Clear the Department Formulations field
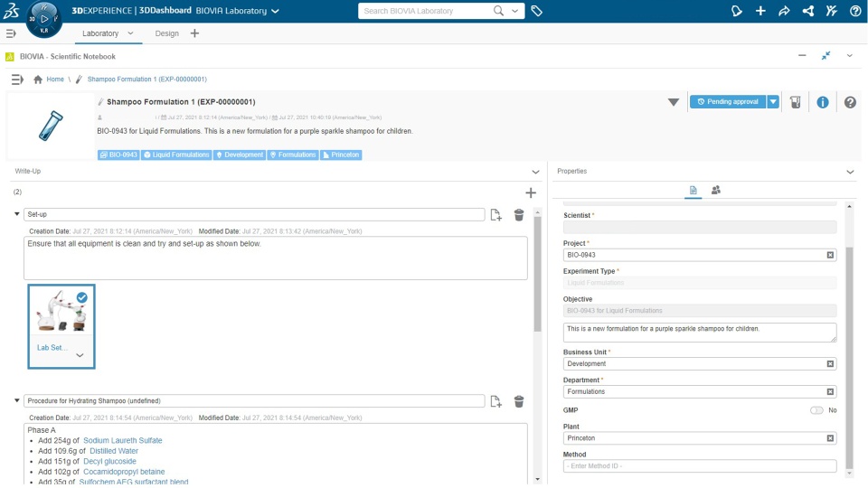868x488 pixels. click(x=830, y=391)
